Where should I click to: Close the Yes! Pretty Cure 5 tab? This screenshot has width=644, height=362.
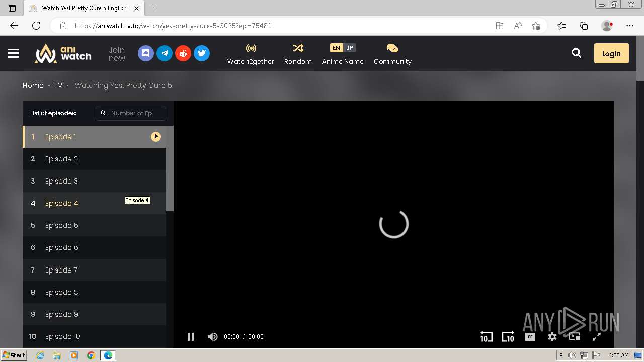click(136, 8)
